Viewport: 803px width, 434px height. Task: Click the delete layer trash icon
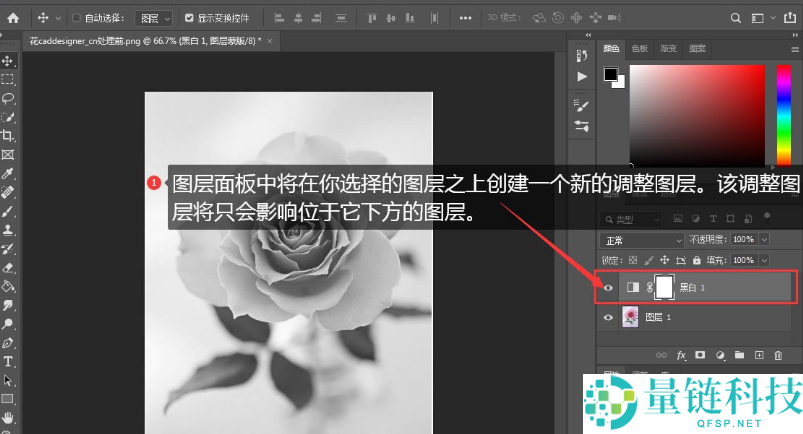[778, 355]
